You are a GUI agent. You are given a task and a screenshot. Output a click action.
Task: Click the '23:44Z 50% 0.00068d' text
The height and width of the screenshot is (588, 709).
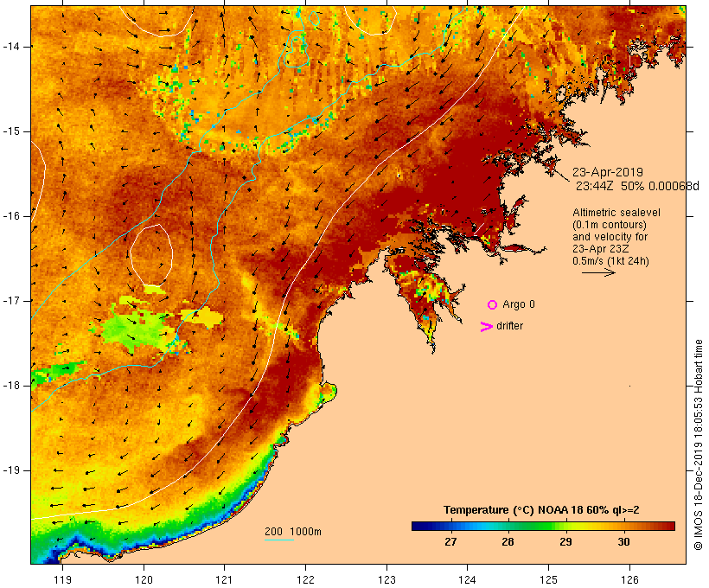637,186
